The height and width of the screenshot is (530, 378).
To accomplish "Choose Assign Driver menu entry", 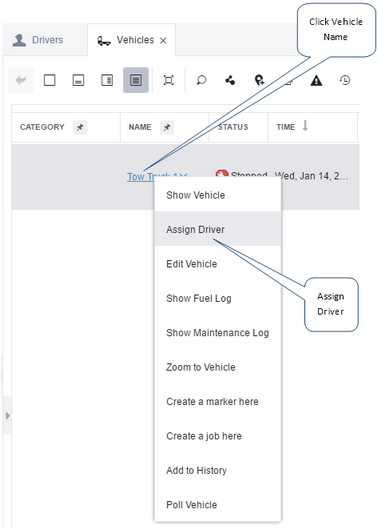I will (x=218, y=229).
